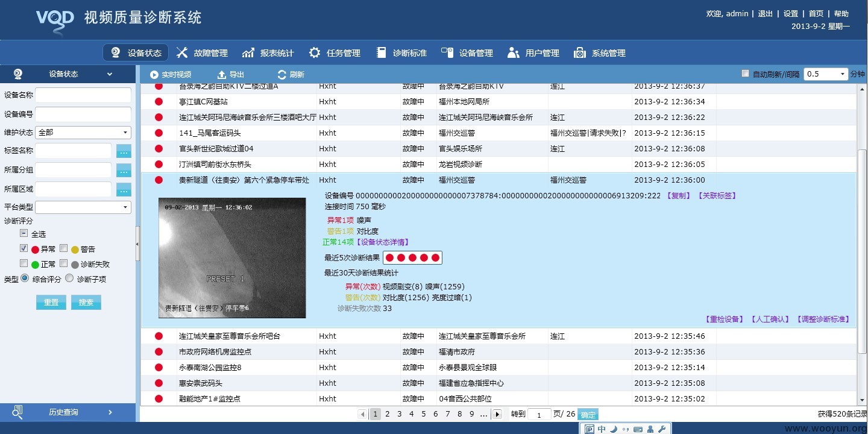Image resolution: width=868 pixels, height=434 pixels.
Task: Click the camera snapshot thumbnail of 贵新隧道
Action: pyautogui.click(x=232, y=258)
